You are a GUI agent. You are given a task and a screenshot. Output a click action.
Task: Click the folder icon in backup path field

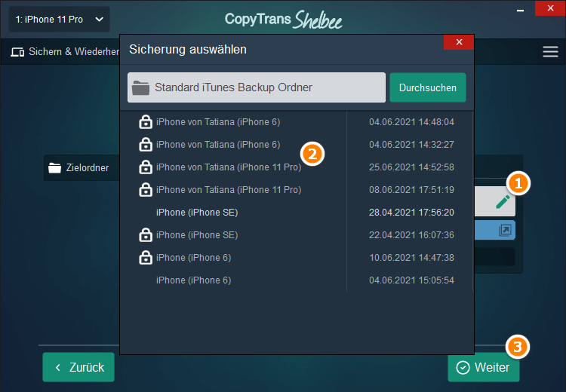tap(141, 87)
